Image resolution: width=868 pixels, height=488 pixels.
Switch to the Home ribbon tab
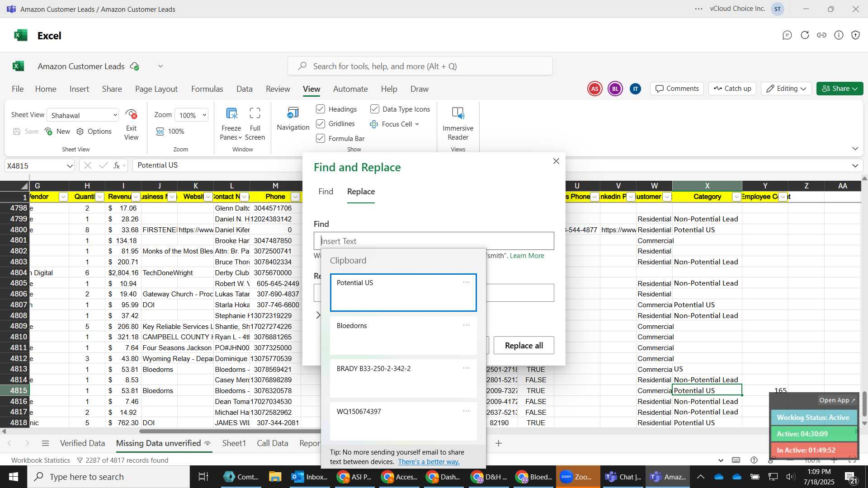click(46, 89)
